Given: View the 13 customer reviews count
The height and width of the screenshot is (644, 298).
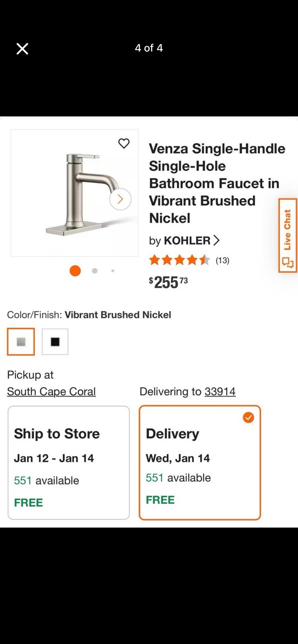Looking at the screenshot, I should pyautogui.click(x=222, y=260).
